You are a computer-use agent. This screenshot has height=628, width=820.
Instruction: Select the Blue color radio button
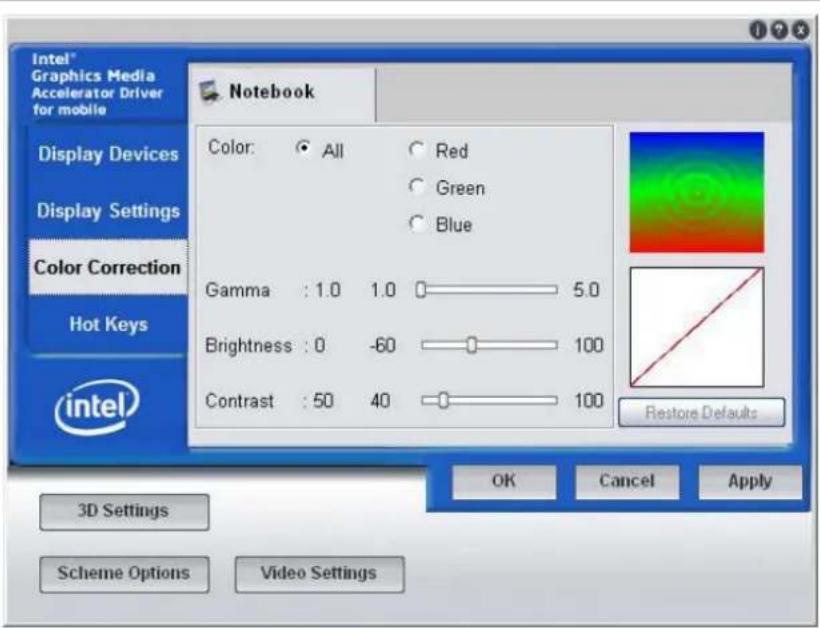(x=416, y=224)
